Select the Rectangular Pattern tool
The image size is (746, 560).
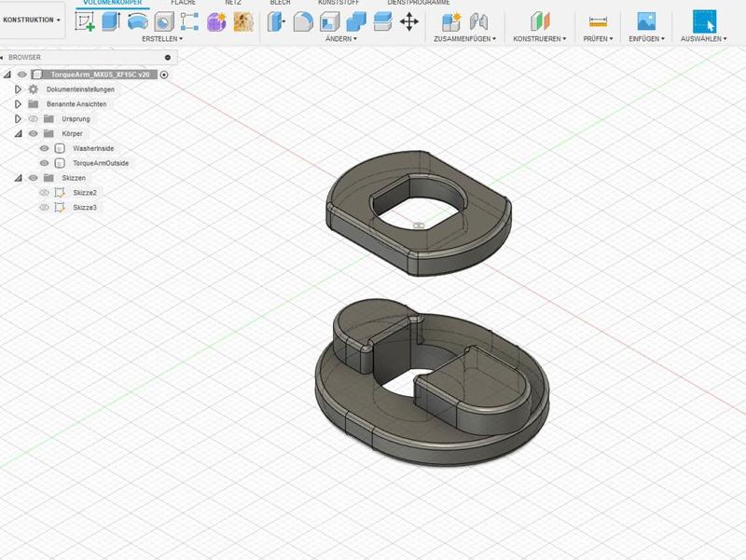pyautogui.click(x=189, y=21)
